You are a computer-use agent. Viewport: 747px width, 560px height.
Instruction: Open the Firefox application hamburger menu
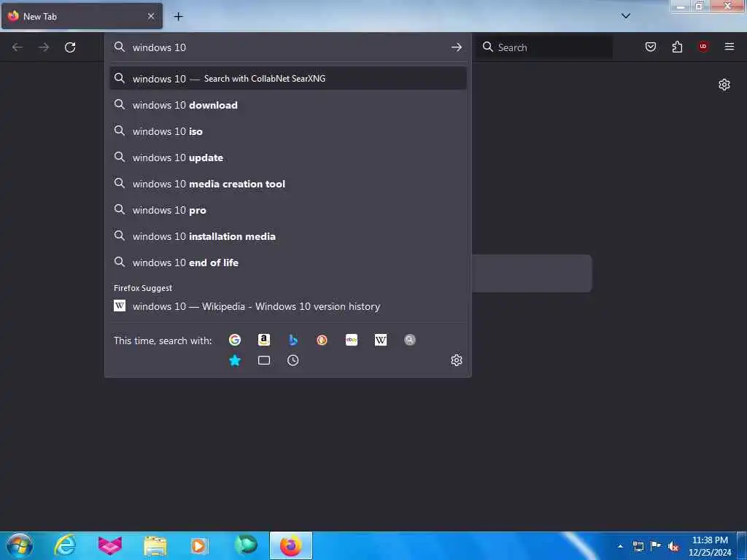tap(729, 47)
